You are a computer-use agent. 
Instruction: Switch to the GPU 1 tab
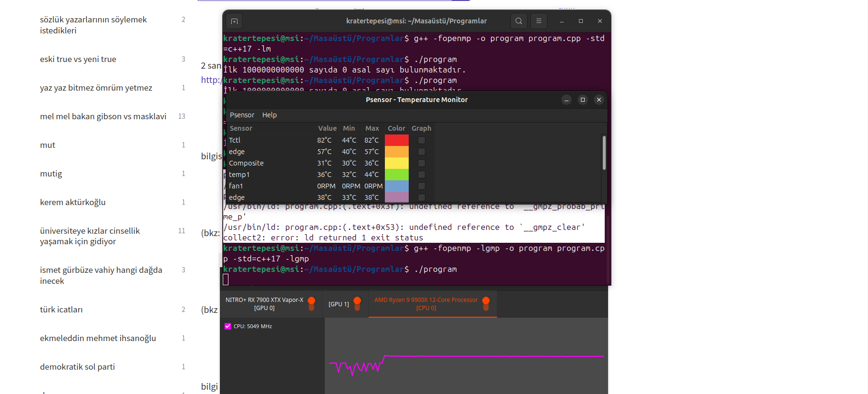tap(344, 304)
